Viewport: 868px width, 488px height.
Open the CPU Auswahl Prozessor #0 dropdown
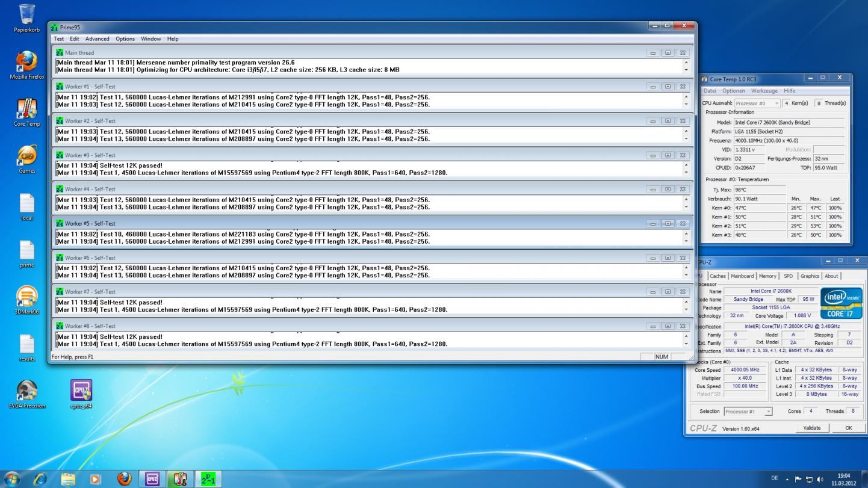point(757,103)
